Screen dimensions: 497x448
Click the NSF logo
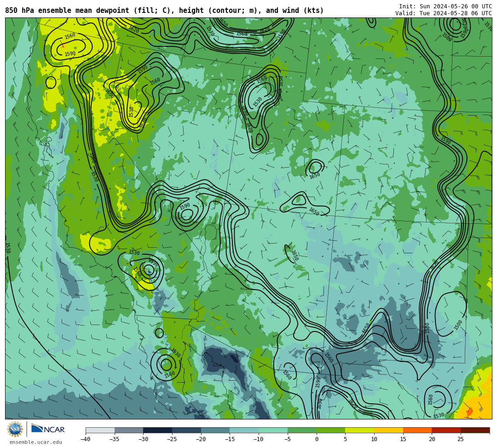pos(15,429)
